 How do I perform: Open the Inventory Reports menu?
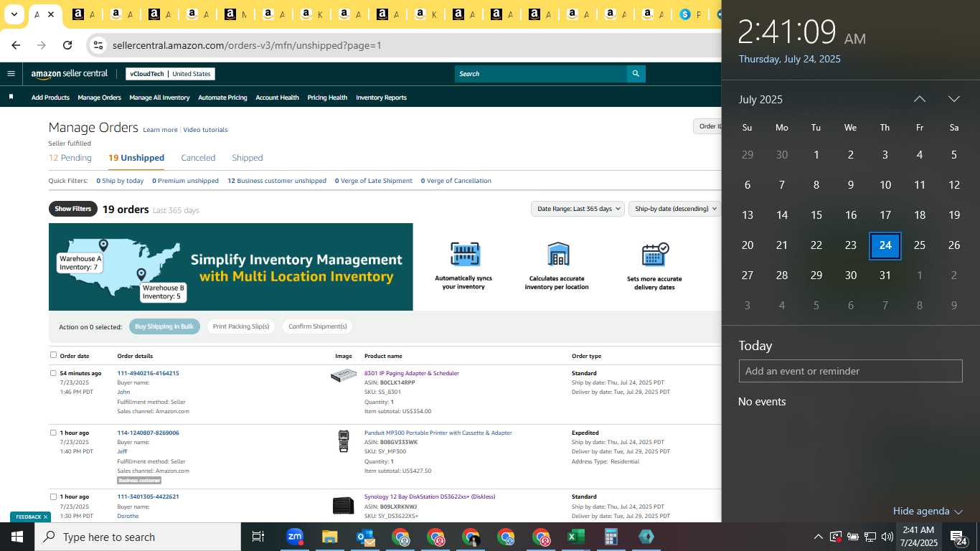tap(381, 98)
